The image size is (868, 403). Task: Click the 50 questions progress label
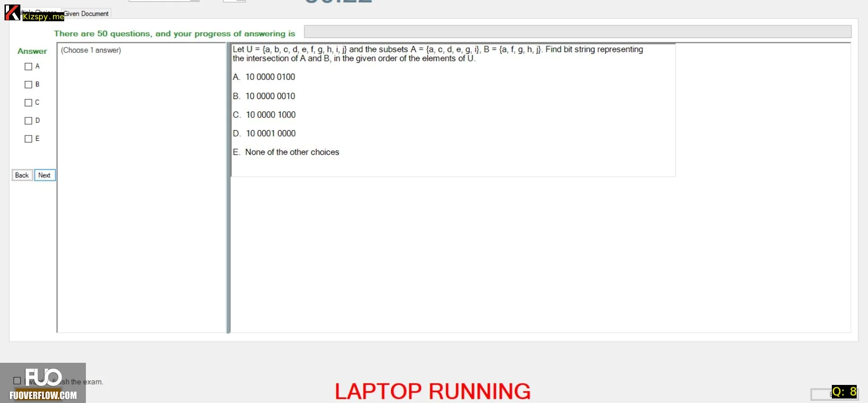coord(175,33)
